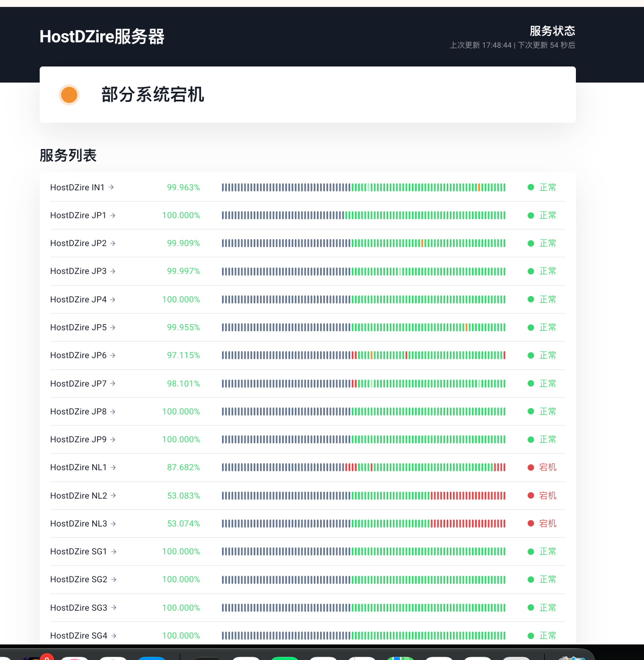Click the arrow icon beside HostDZire IN1
This screenshot has width=644, height=660.
pyautogui.click(x=111, y=187)
